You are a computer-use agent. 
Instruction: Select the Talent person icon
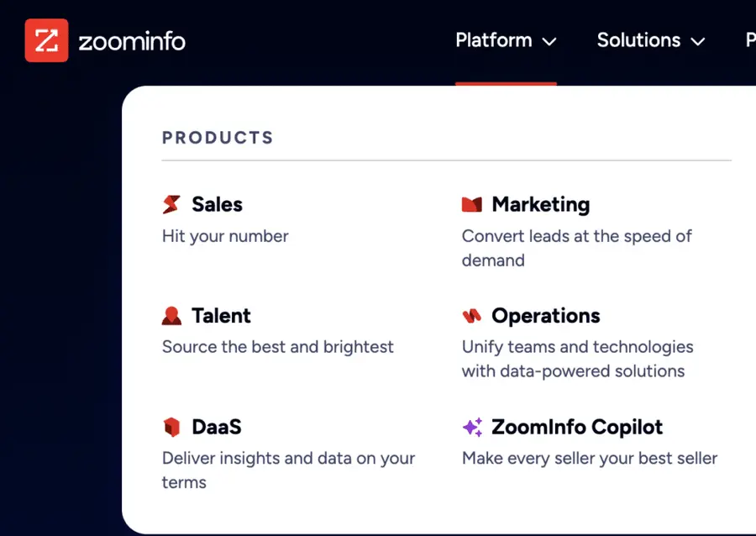click(x=171, y=315)
